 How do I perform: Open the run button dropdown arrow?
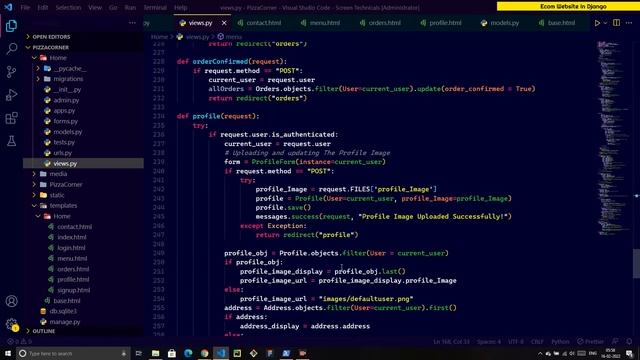pos(605,23)
